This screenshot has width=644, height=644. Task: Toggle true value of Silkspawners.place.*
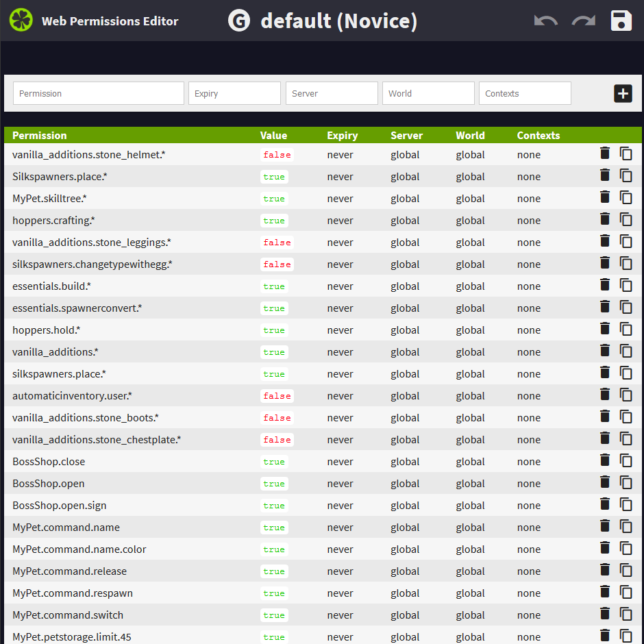click(x=274, y=177)
